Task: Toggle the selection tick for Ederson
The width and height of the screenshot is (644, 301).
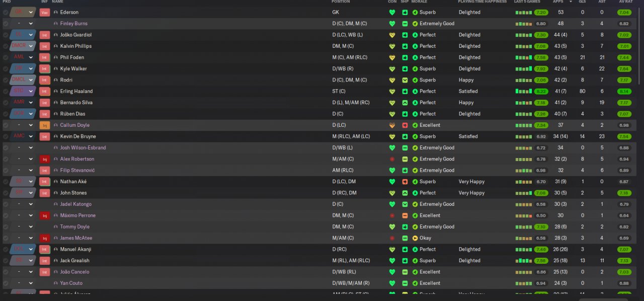Action: 6,12
